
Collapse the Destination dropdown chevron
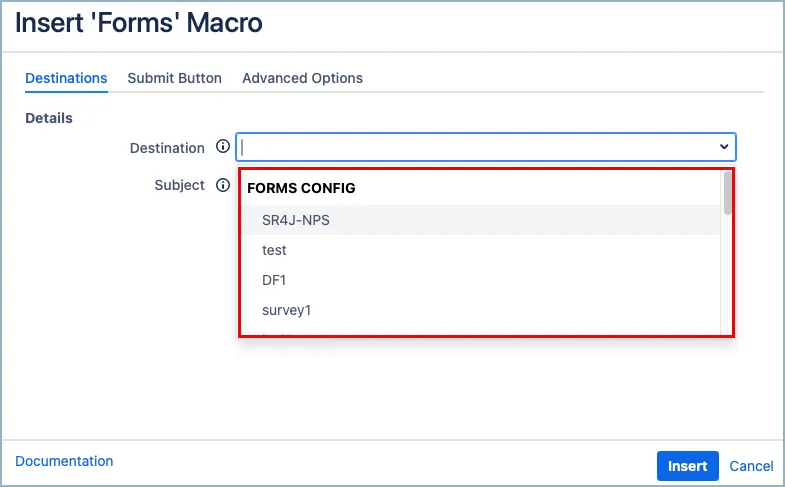tap(724, 147)
